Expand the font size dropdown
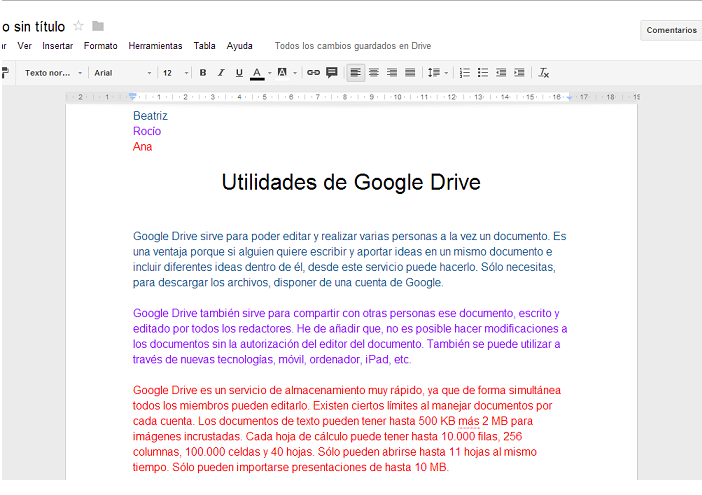The image size is (702, 495). [x=175, y=72]
